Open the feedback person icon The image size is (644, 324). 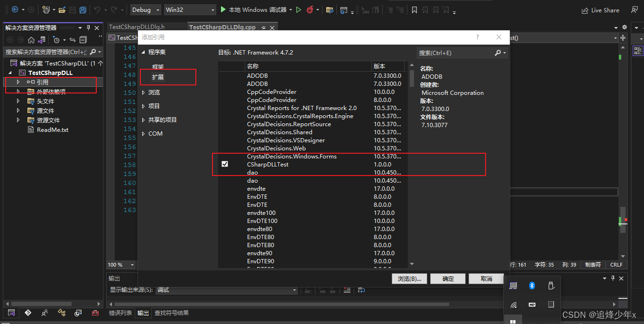click(634, 9)
